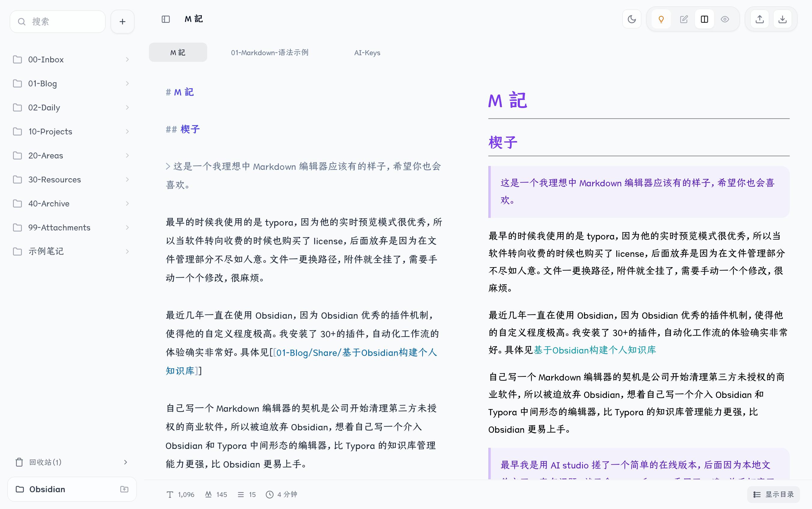Click the word count 145 stat
The width and height of the screenshot is (812, 509).
click(216, 495)
